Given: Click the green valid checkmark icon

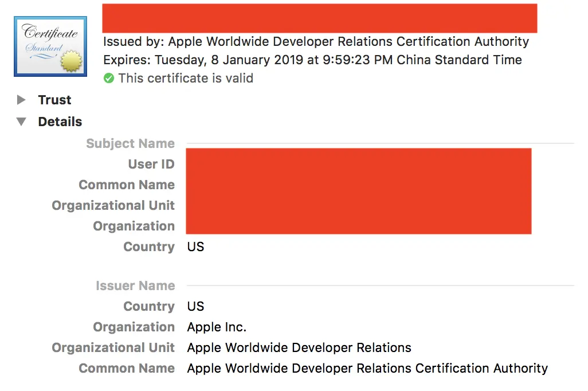Looking at the screenshot, I should click(x=109, y=79).
